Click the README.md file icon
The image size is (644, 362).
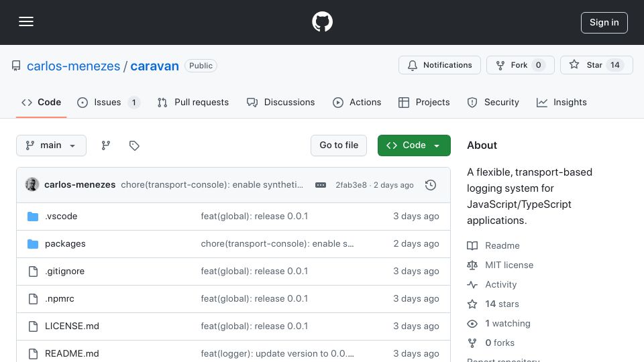pos(33,354)
